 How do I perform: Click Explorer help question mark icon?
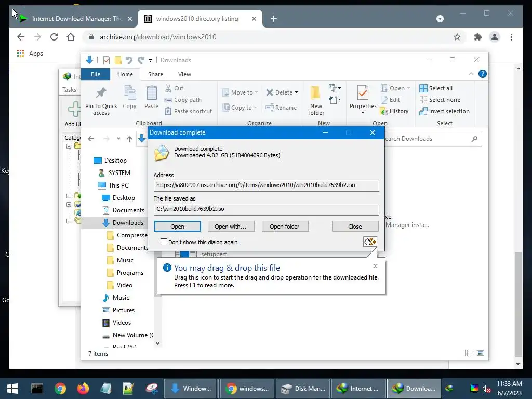pyautogui.click(x=482, y=74)
